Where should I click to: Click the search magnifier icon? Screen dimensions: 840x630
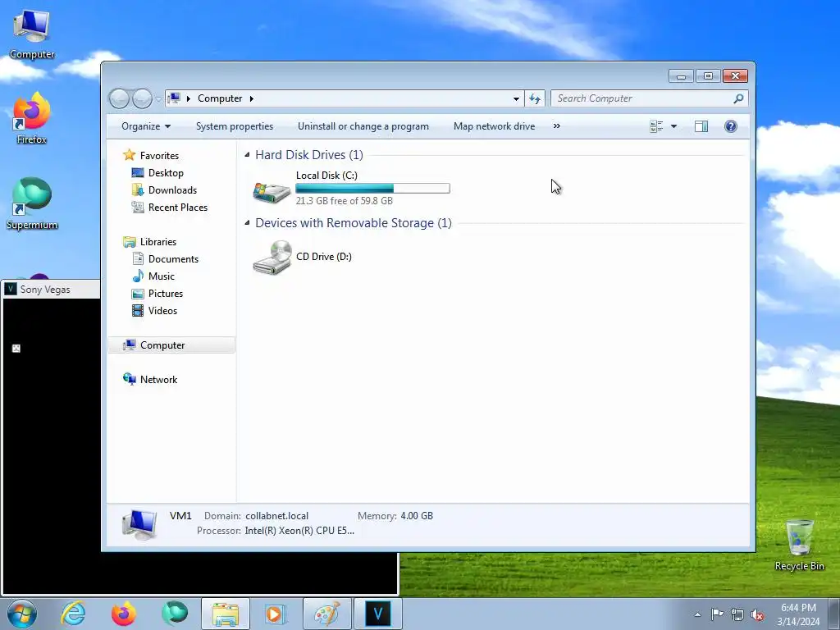click(738, 98)
